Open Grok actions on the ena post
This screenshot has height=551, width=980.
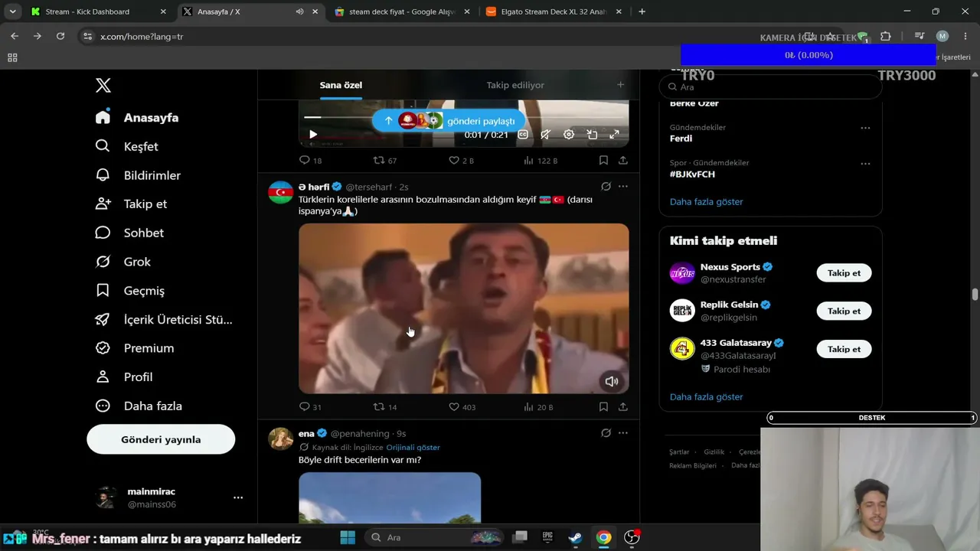click(x=606, y=433)
